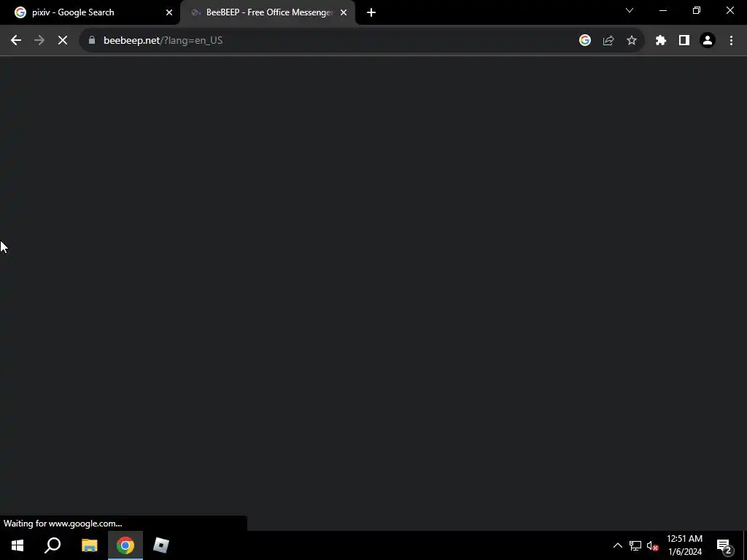The height and width of the screenshot is (560, 747).
Task: Launch File Explorer from taskbar
Action: point(89,545)
